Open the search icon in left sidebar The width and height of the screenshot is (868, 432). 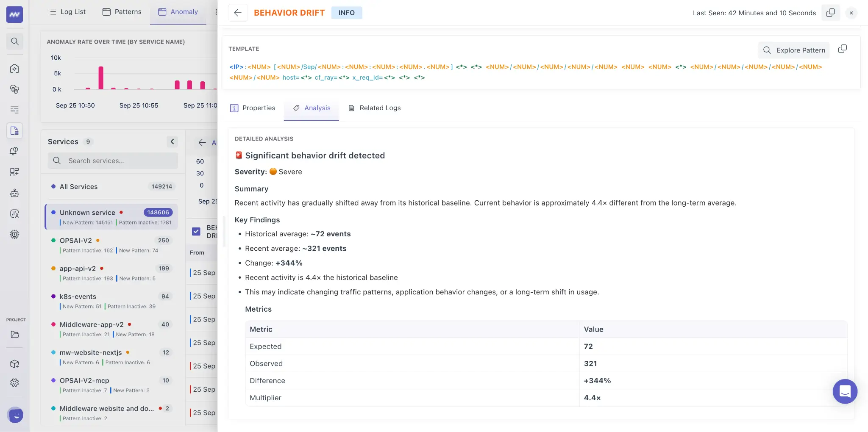[x=14, y=42]
